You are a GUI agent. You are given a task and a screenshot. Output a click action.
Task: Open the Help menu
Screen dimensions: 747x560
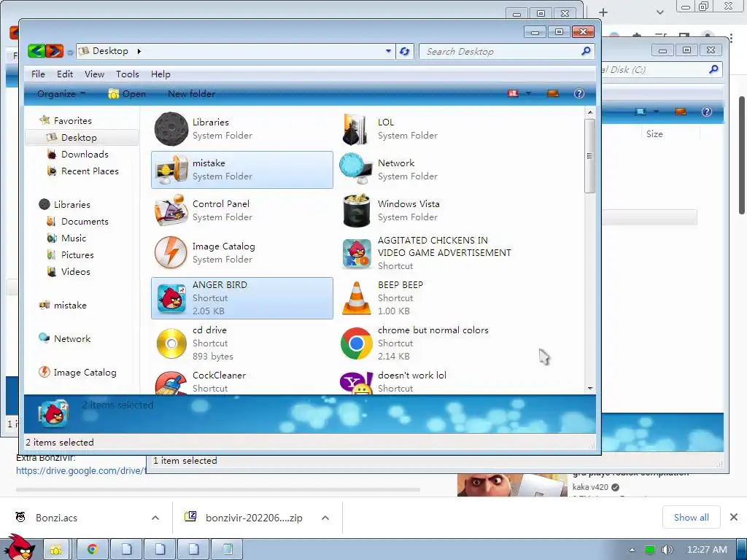coord(160,74)
